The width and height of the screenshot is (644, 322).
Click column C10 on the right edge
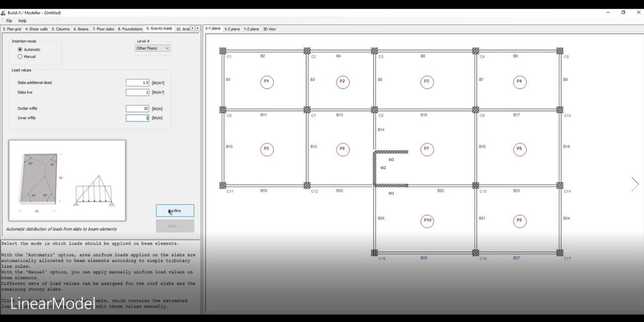[x=560, y=109]
